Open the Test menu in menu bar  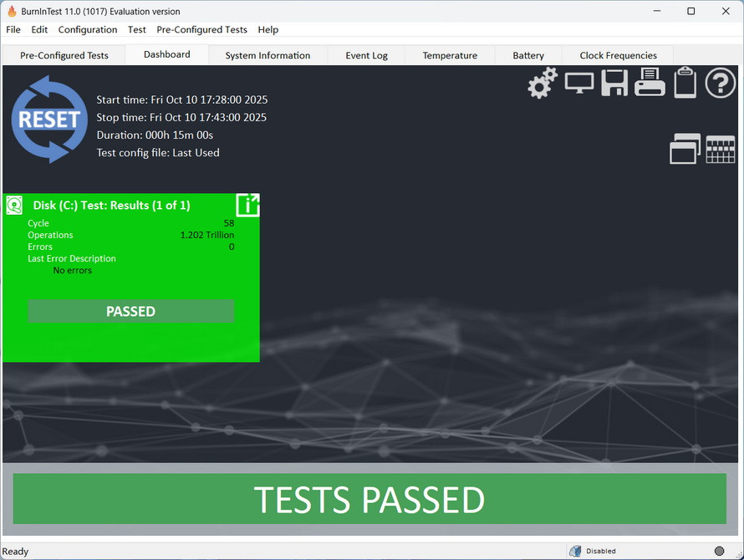click(137, 29)
